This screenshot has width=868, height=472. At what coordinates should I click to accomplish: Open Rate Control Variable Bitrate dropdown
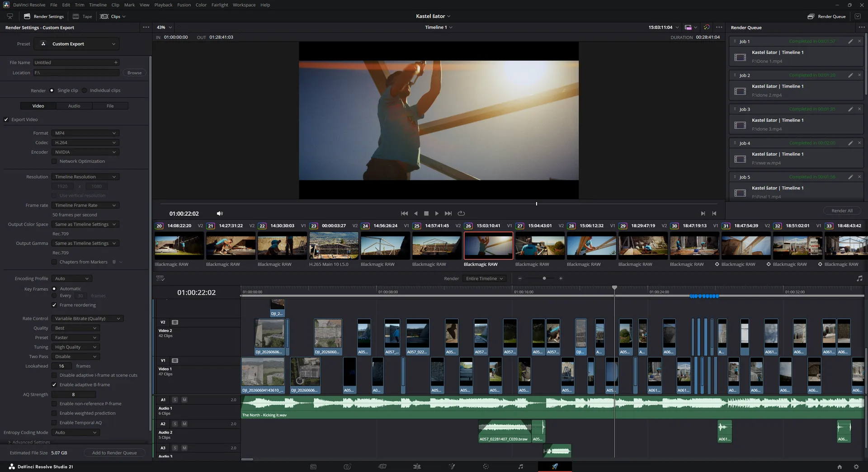[x=87, y=318]
